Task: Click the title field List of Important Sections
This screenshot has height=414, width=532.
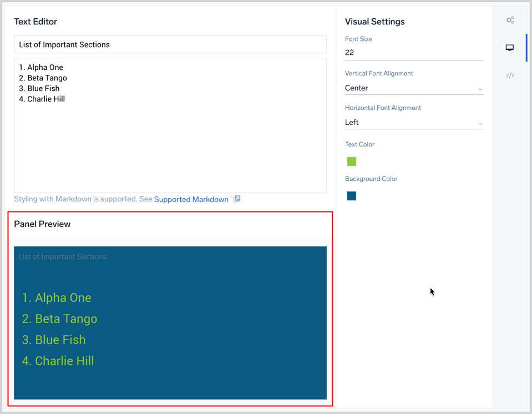Action: click(x=170, y=44)
